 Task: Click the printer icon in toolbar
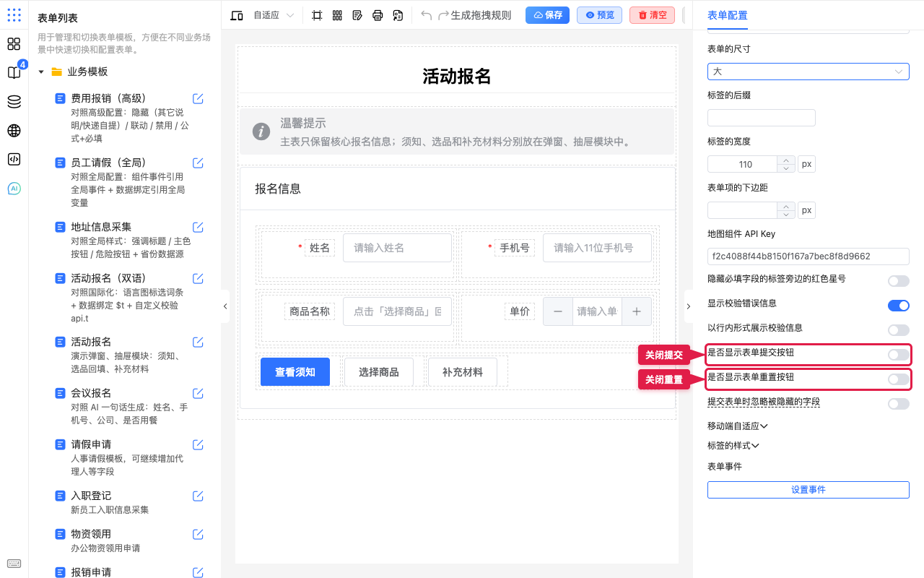[x=378, y=15]
